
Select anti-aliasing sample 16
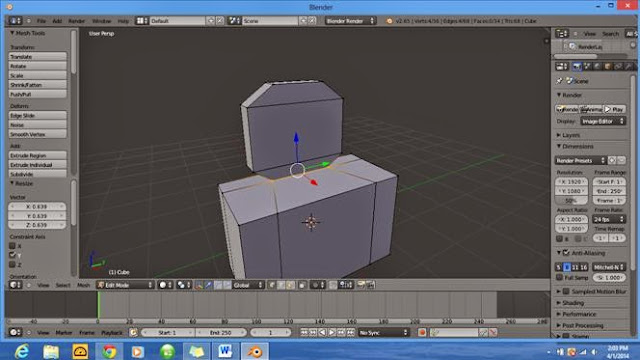pyautogui.click(x=584, y=267)
